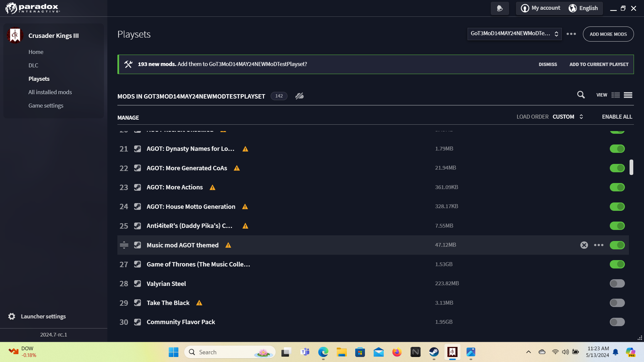Click the mod list scrollbar thumb
Screen dimensions: 644x362
coord(631,167)
